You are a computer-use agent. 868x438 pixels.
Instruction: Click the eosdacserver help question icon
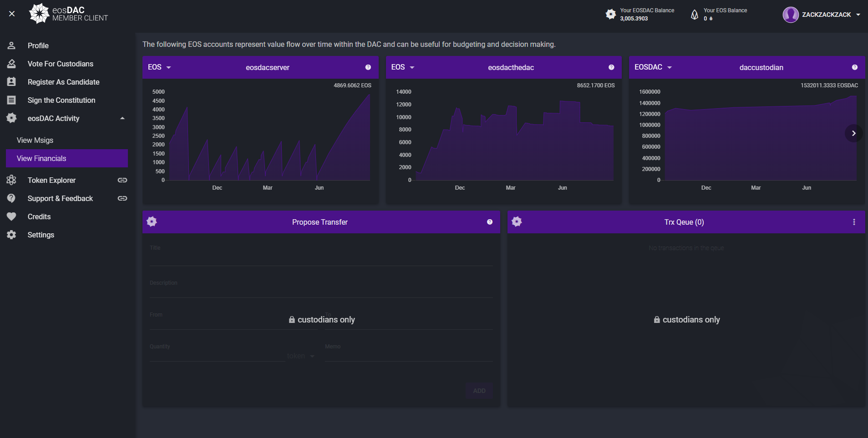(x=368, y=67)
